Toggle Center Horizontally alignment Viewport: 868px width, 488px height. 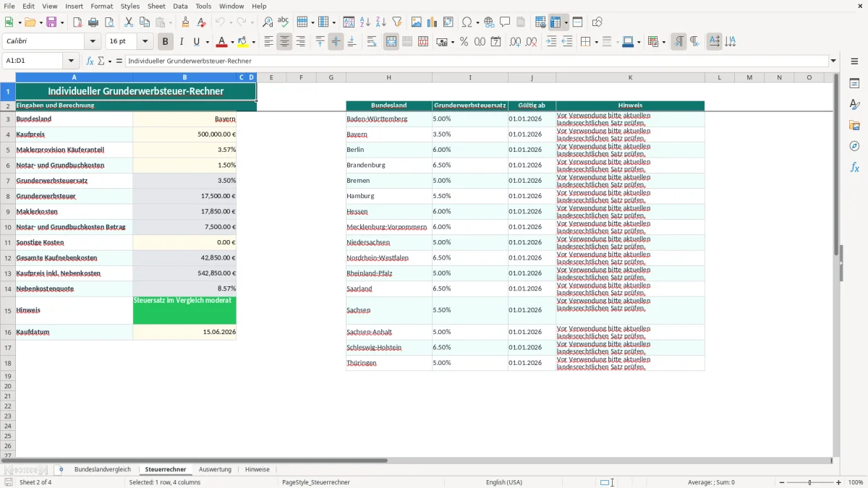[x=284, y=42]
